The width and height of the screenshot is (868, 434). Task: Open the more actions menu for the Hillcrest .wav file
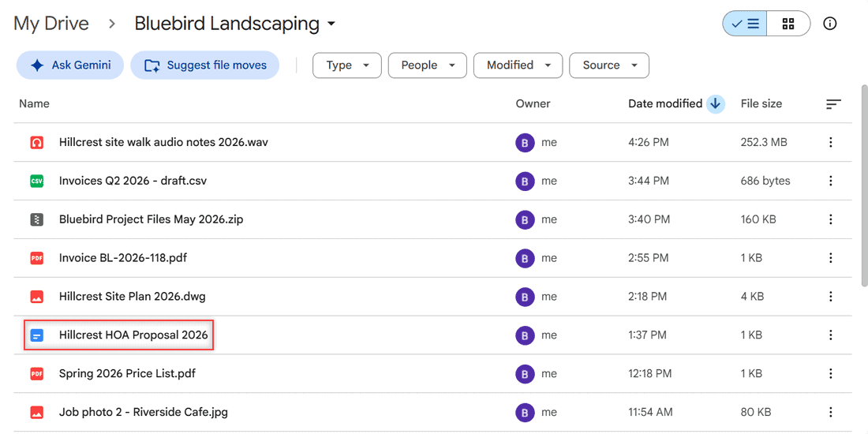click(830, 142)
